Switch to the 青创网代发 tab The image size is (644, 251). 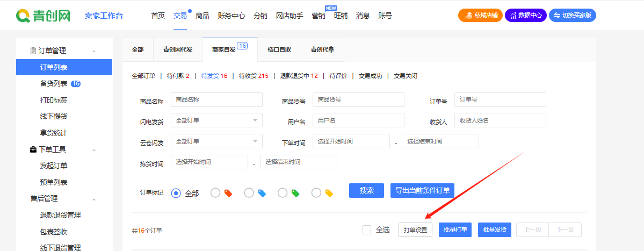tap(178, 49)
